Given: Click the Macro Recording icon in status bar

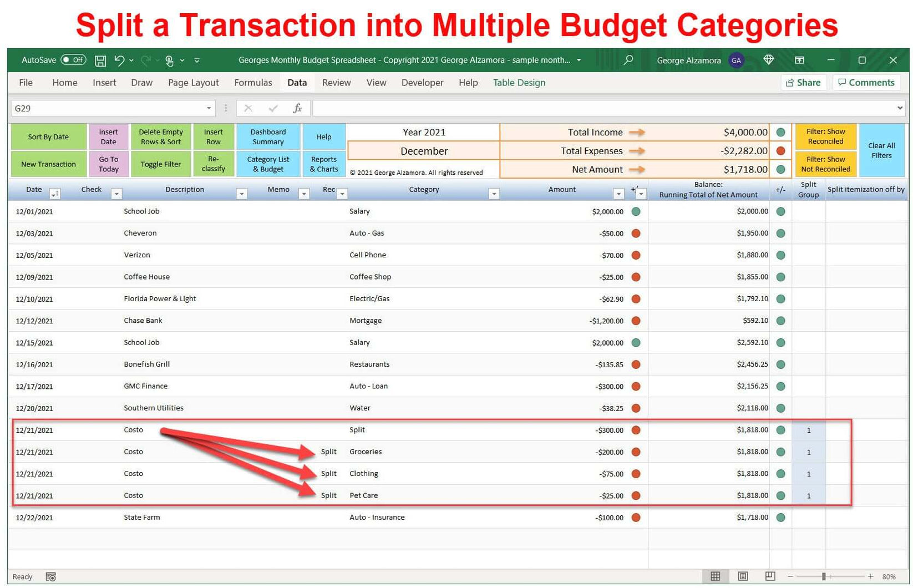Looking at the screenshot, I should [x=50, y=577].
